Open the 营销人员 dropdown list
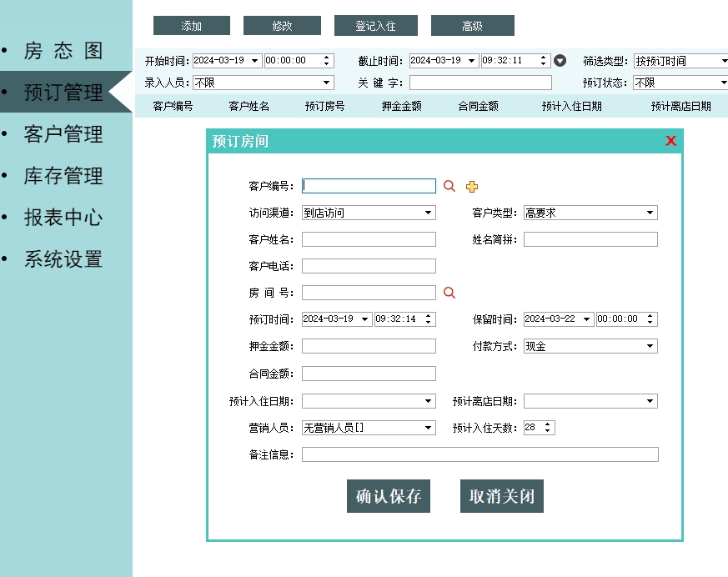728x577 pixels. [429, 428]
